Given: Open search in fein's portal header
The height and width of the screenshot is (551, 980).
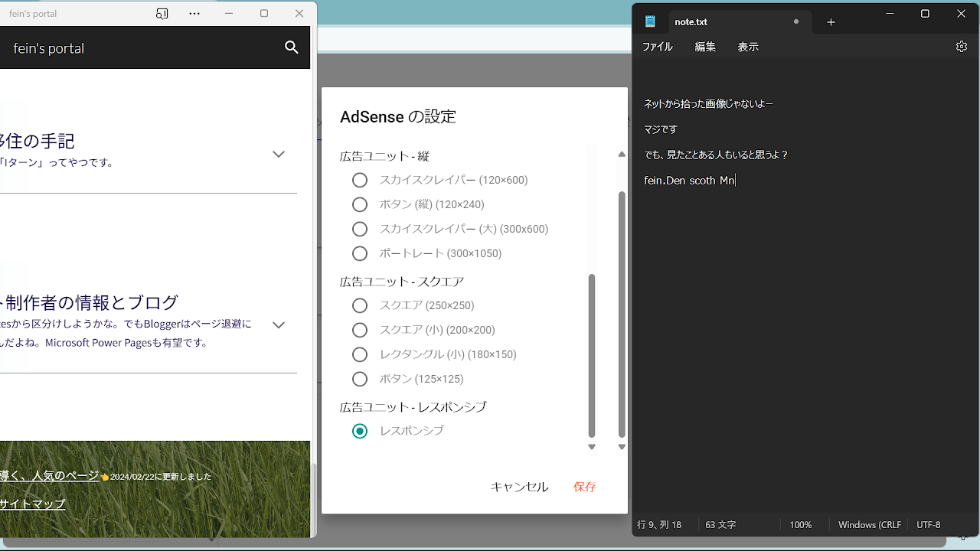Looking at the screenshot, I should click(x=292, y=47).
